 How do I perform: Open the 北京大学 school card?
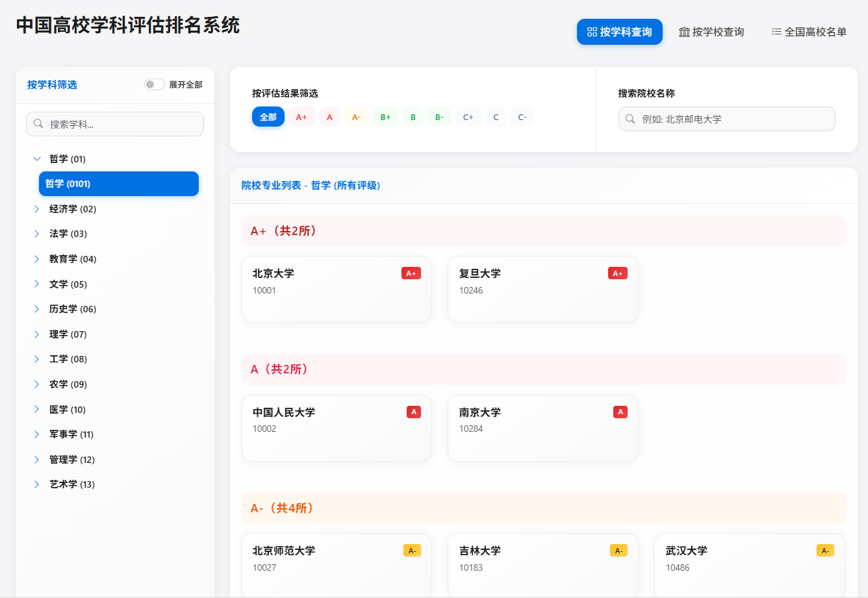pyautogui.click(x=337, y=289)
